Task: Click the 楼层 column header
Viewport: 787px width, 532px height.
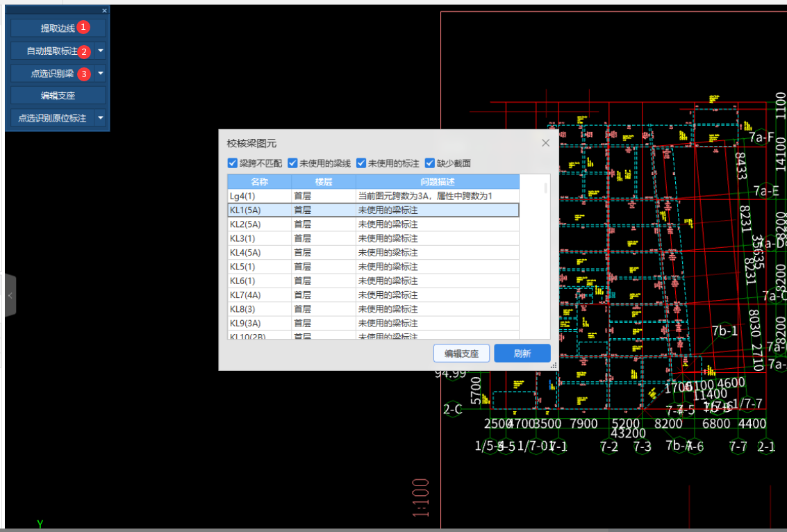Action: pos(324,182)
